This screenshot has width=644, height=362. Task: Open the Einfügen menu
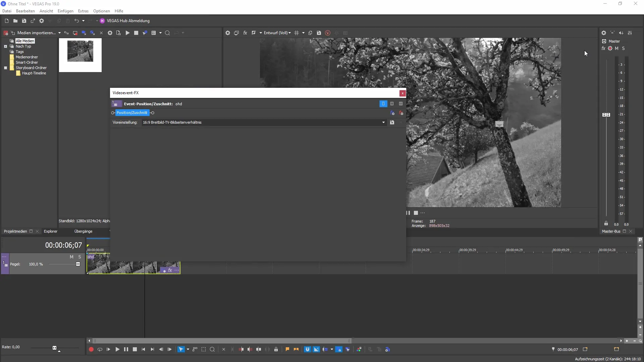(x=65, y=11)
